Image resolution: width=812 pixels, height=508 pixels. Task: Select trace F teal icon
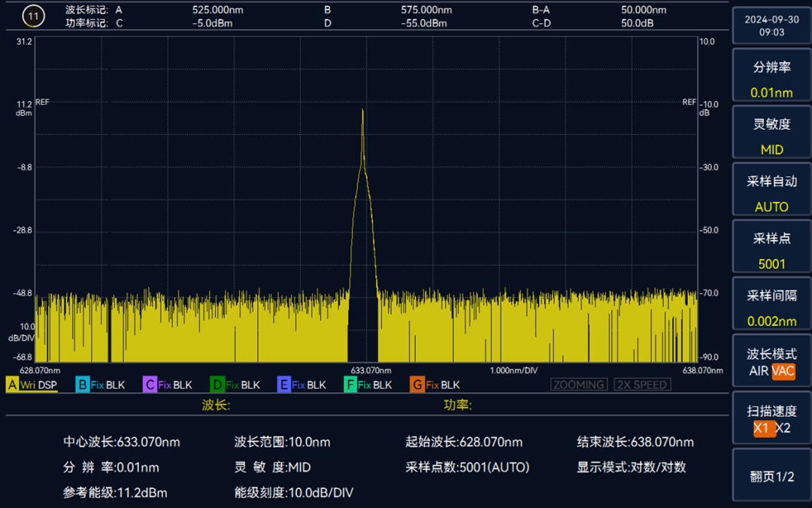tap(350, 385)
